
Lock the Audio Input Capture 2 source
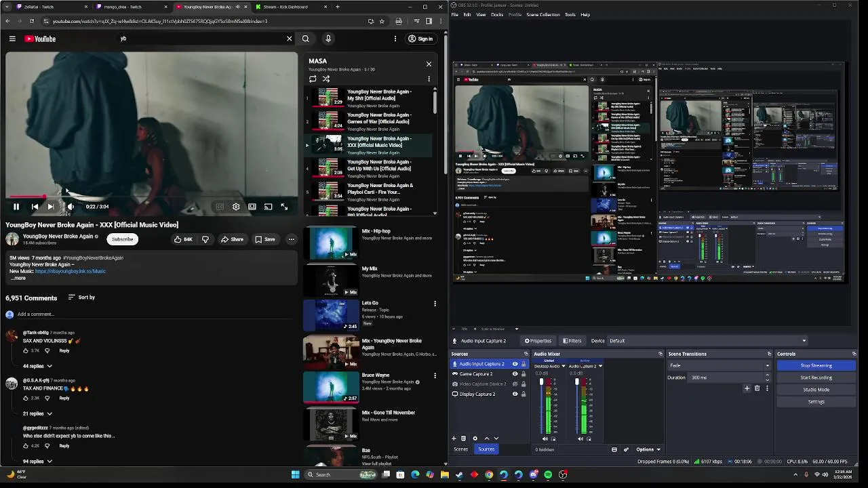[x=524, y=364]
